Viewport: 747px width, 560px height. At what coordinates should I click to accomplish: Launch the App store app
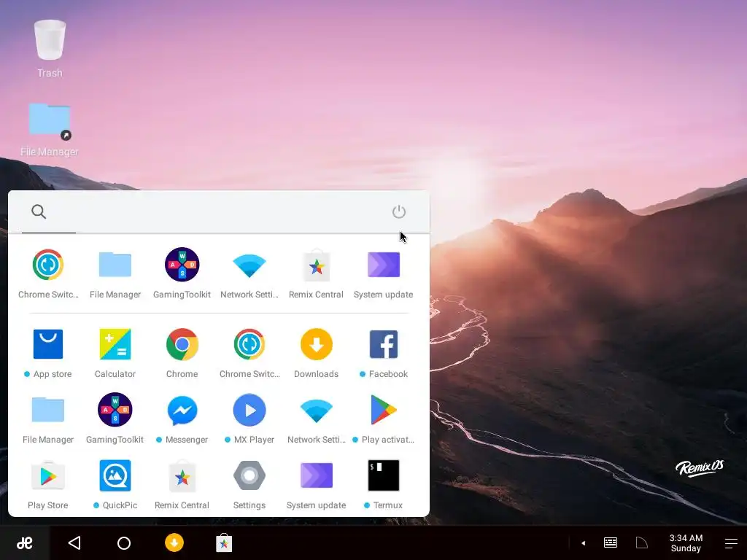48,352
